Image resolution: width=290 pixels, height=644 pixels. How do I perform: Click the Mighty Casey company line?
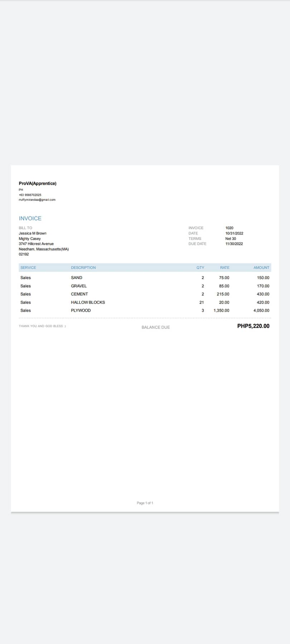[30, 239]
